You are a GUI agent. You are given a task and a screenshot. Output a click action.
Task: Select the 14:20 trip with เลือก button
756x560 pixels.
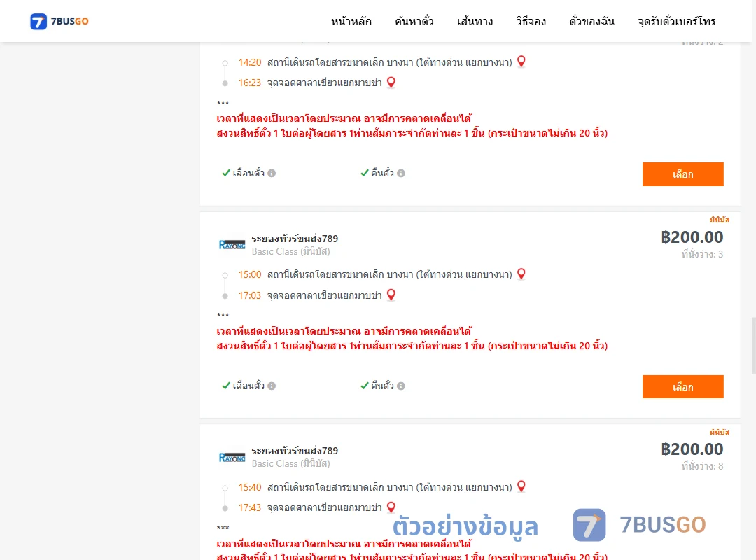(682, 174)
